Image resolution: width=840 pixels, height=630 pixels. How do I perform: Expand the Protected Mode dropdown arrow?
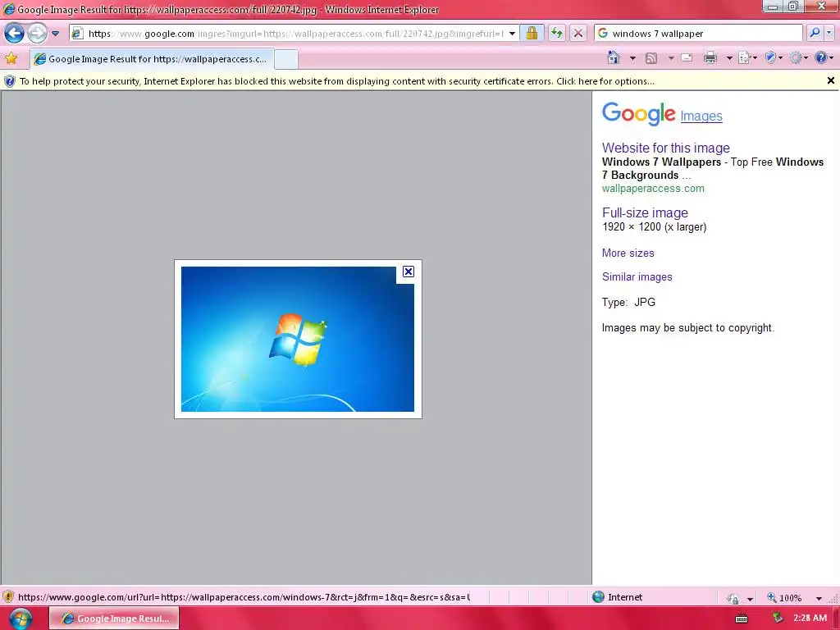coord(750,598)
